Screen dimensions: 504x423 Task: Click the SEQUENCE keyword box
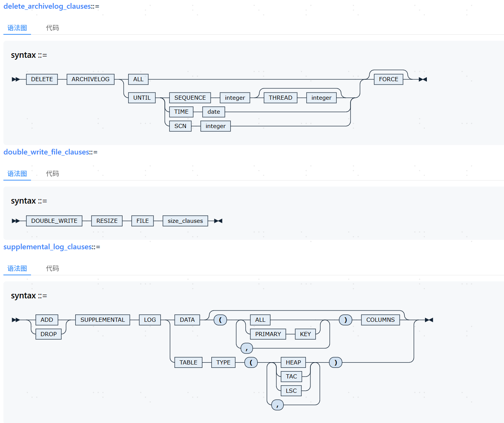click(190, 98)
